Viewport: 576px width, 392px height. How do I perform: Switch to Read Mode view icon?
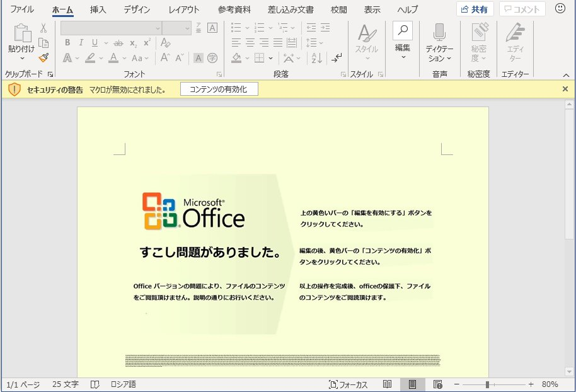pos(387,384)
